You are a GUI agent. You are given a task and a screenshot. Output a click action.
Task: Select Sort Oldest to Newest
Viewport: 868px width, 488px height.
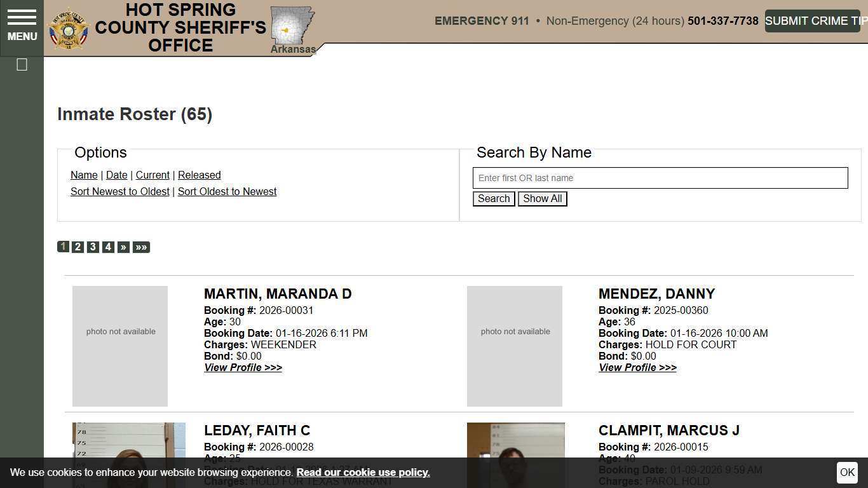(227, 191)
